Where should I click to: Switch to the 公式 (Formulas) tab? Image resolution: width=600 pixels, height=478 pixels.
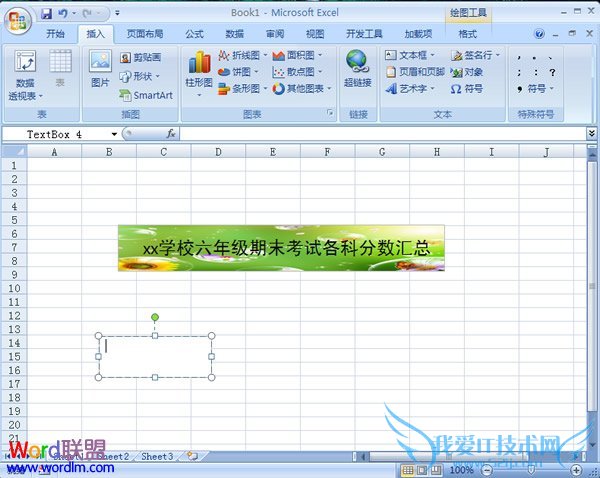tap(194, 34)
